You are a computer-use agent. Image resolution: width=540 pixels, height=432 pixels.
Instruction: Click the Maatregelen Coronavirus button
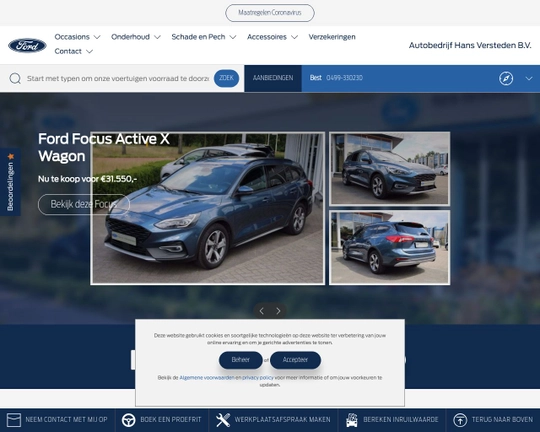(270, 13)
